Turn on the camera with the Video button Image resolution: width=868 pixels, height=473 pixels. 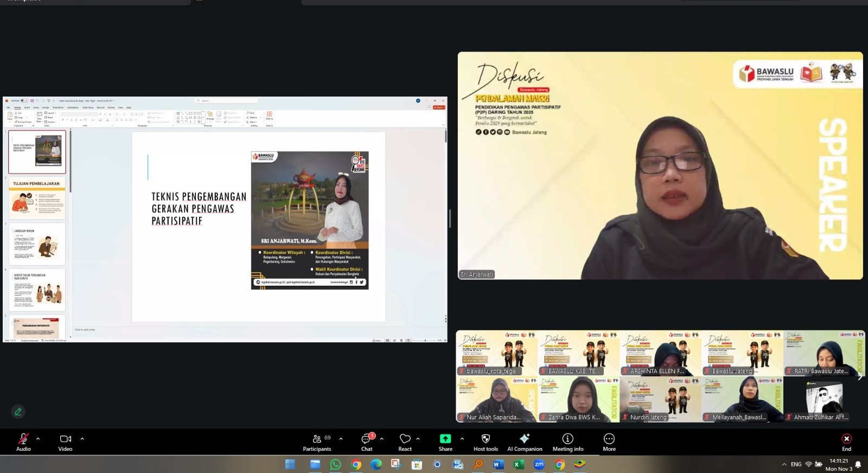point(65,442)
